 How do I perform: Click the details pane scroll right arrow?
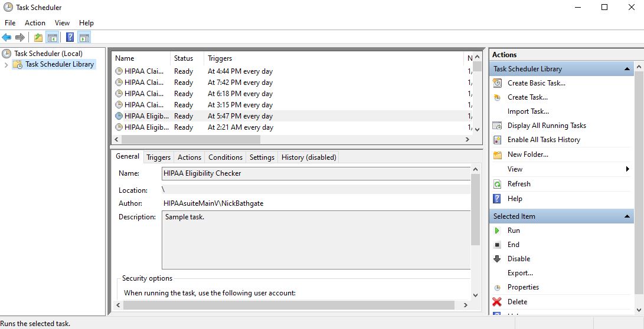point(466,305)
